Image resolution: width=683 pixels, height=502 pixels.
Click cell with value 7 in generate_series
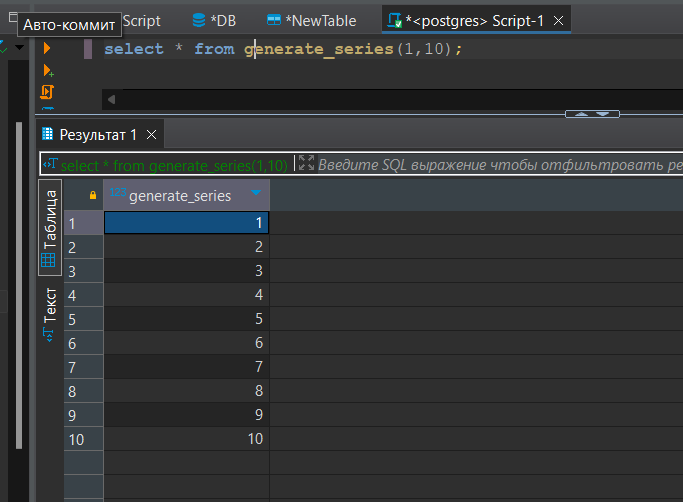pos(186,366)
